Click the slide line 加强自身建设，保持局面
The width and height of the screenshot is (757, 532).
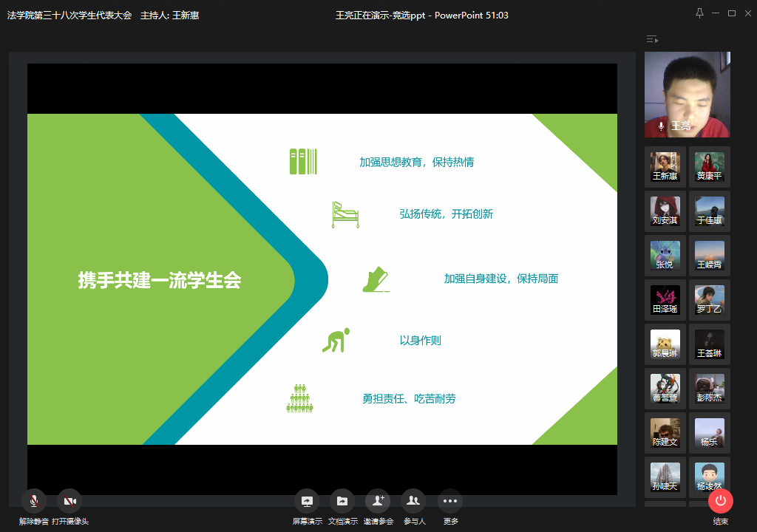[501, 279]
